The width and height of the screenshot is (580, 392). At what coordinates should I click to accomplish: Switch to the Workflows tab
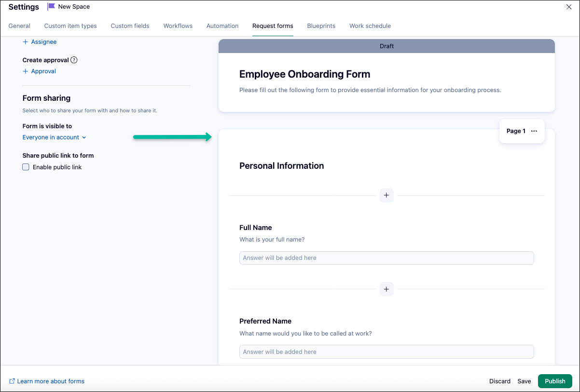click(178, 26)
